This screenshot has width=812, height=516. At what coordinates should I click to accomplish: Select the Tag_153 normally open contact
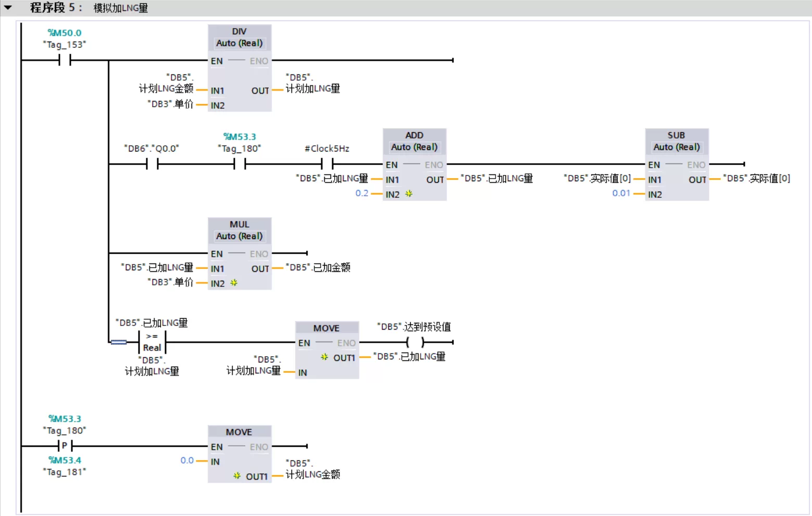[x=65, y=60]
